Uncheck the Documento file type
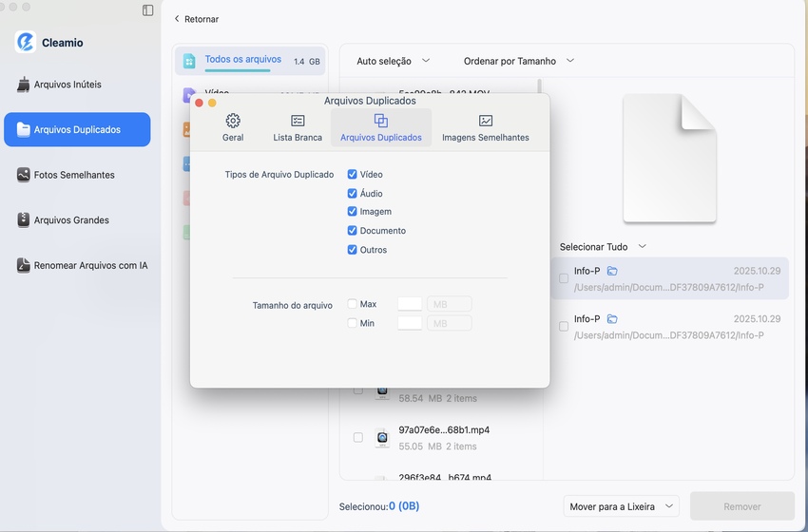The width and height of the screenshot is (808, 532). click(352, 231)
